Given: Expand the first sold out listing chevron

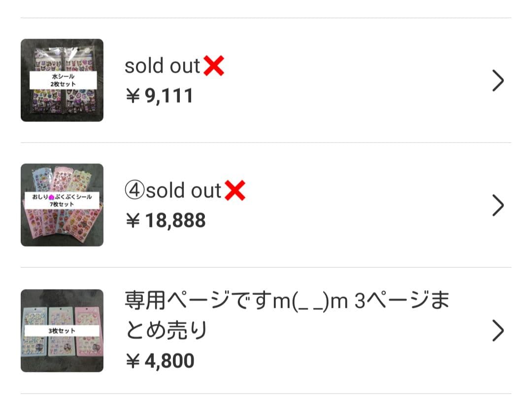Looking at the screenshot, I should pyautogui.click(x=499, y=80).
